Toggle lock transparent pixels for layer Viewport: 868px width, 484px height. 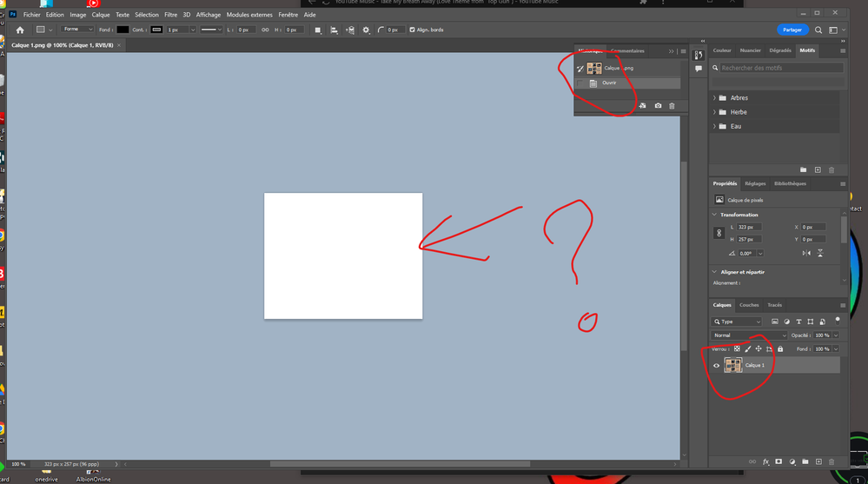(737, 348)
